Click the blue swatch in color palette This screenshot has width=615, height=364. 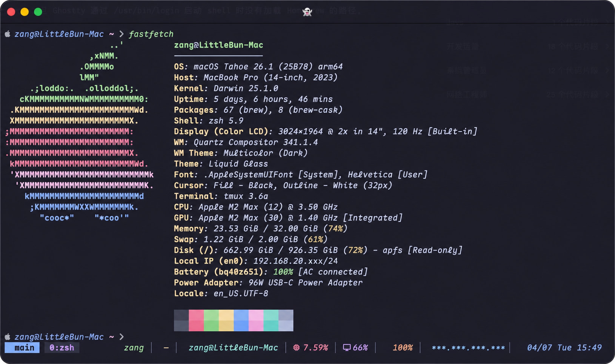(x=241, y=320)
